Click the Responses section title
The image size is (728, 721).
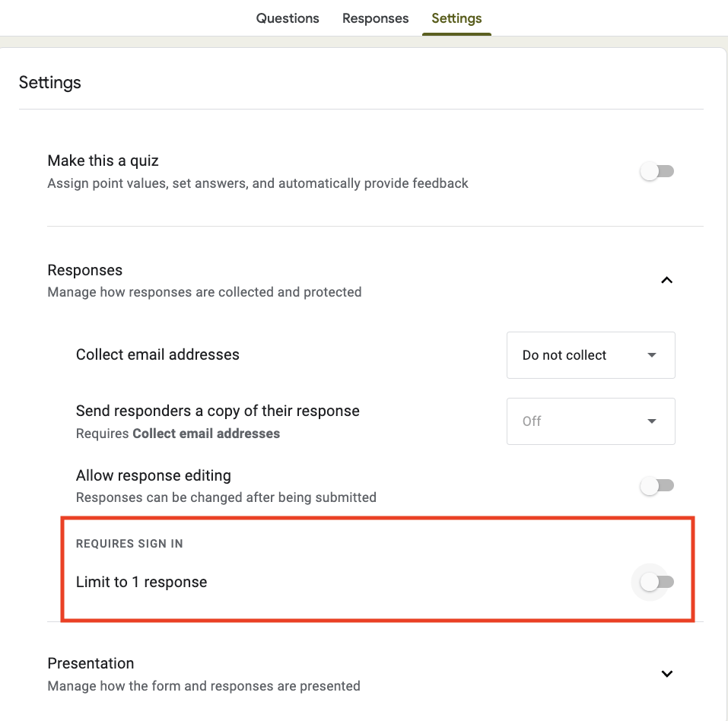84,270
